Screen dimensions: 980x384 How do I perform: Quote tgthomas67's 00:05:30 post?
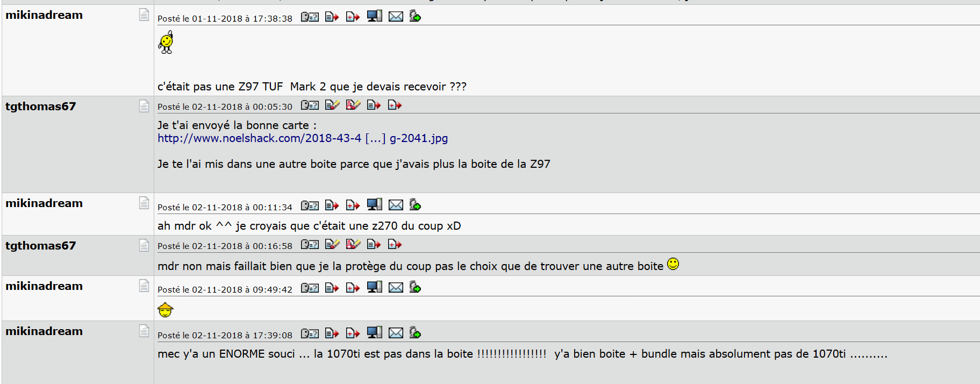tap(374, 105)
